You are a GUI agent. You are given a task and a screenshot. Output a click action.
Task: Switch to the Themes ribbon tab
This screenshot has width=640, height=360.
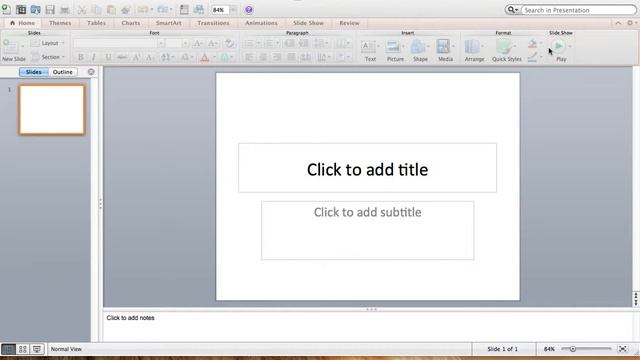pyautogui.click(x=60, y=23)
